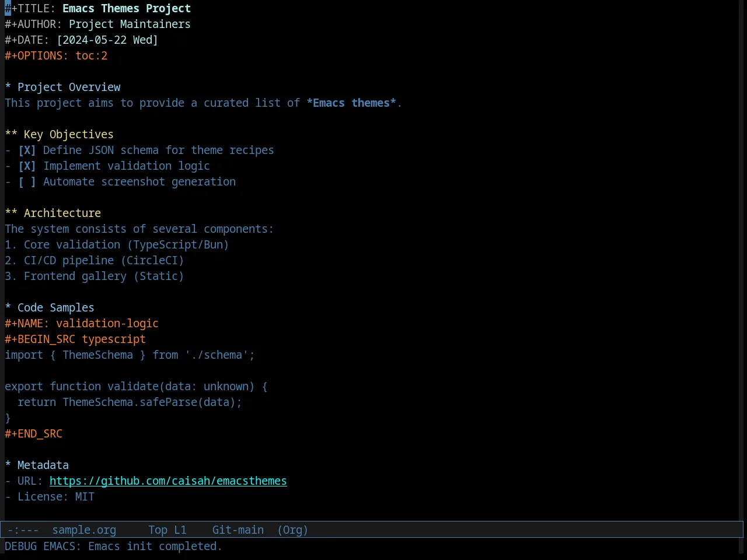Click the 'DEBUG EMACS: Emacs init completed.' echo message
Image resolution: width=747 pixels, height=560 pixels.
tap(114, 547)
